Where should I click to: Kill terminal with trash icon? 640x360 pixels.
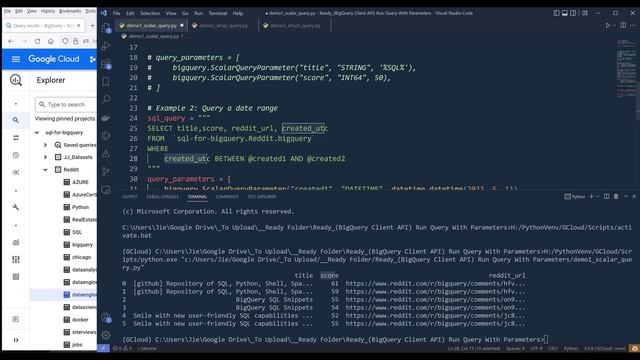(x=616, y=197)
